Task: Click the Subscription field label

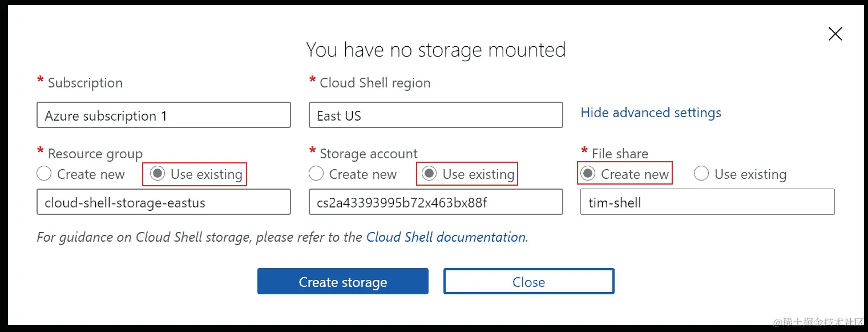Action: 85,83
